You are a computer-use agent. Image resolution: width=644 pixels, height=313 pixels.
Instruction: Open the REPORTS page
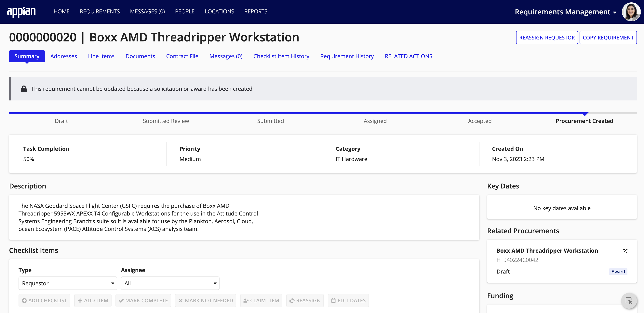click(x=256, y=11)
